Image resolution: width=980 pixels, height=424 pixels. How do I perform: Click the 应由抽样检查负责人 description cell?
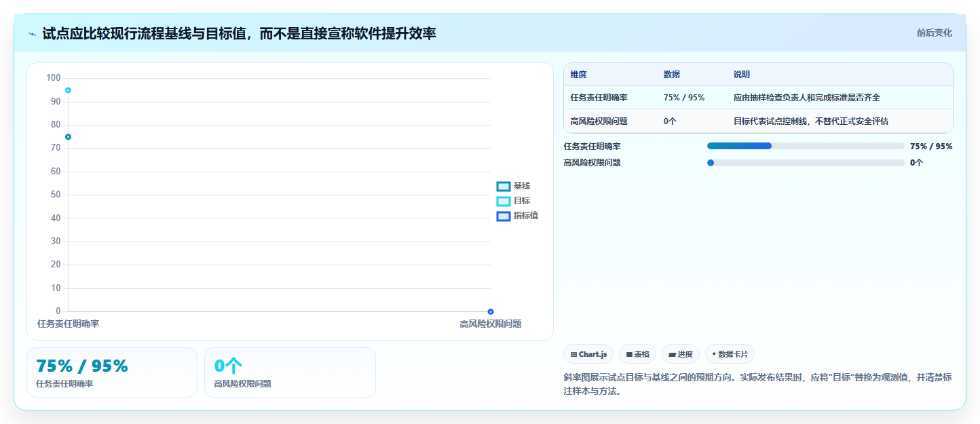(807, 98)
